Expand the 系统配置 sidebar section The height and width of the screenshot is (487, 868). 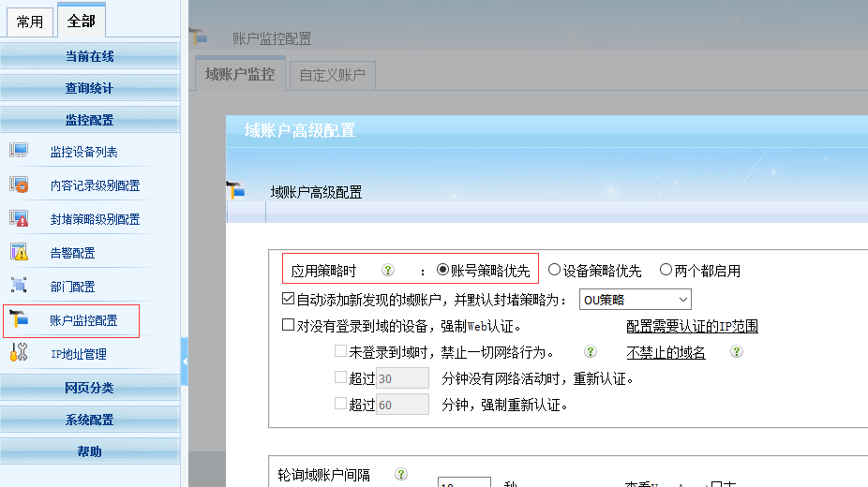click(89, 420)
